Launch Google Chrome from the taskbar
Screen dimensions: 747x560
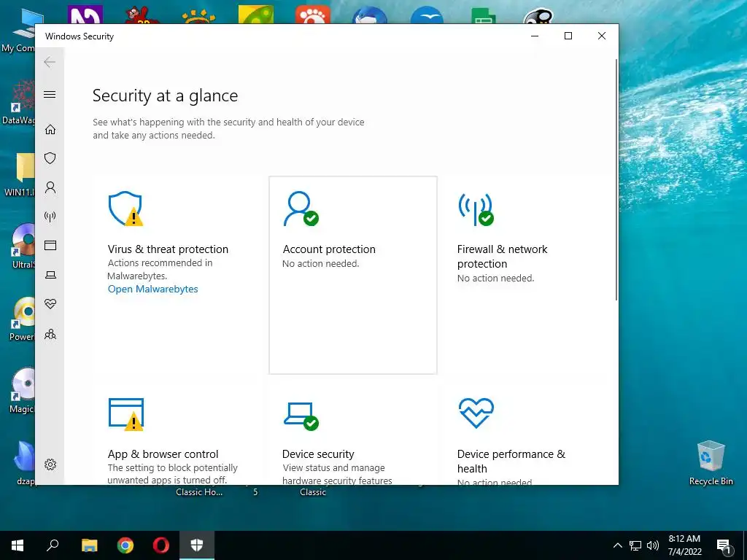point(125,545)
